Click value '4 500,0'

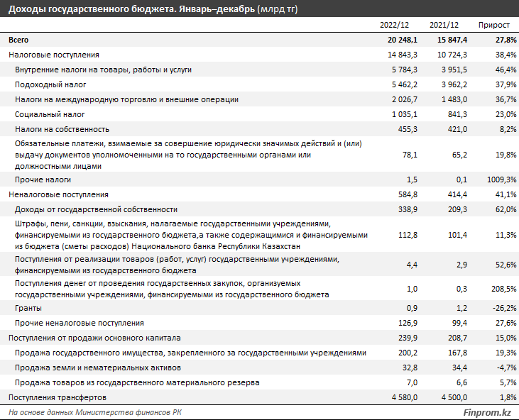454,397
